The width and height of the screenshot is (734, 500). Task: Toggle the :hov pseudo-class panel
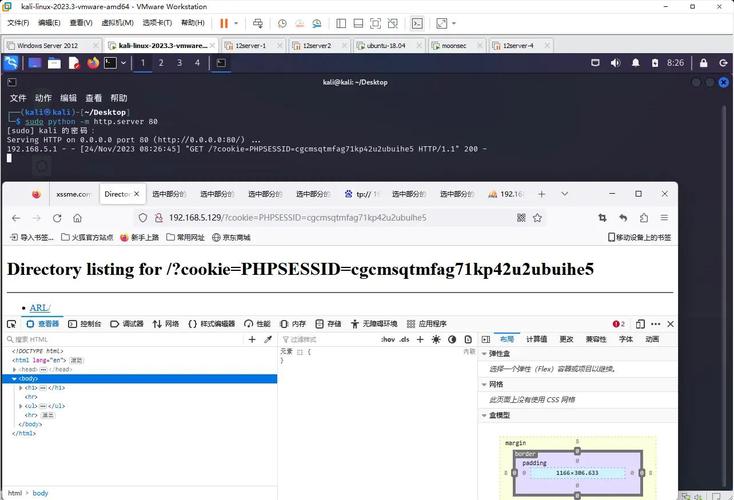[388, 340]
